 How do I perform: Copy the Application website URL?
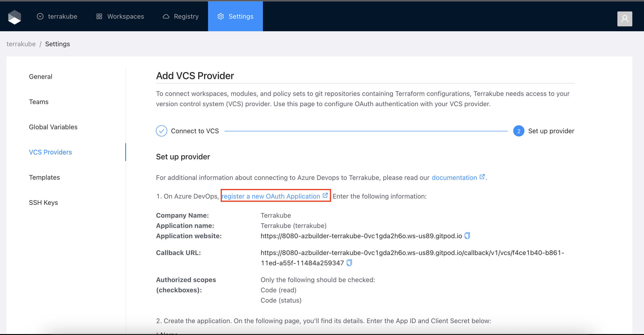(x=467, y=236)
